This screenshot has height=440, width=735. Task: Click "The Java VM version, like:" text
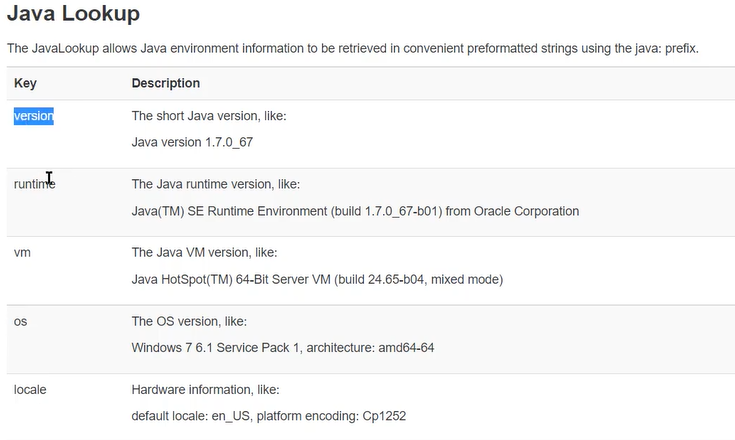[x=204, y=252]
